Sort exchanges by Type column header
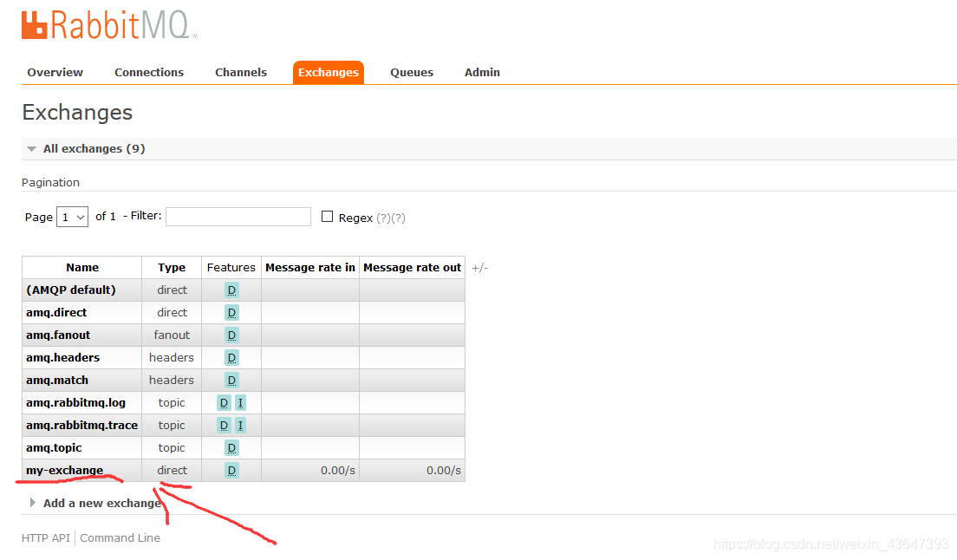The height and width of the screenshot is (560, 957). pos(172,267)
